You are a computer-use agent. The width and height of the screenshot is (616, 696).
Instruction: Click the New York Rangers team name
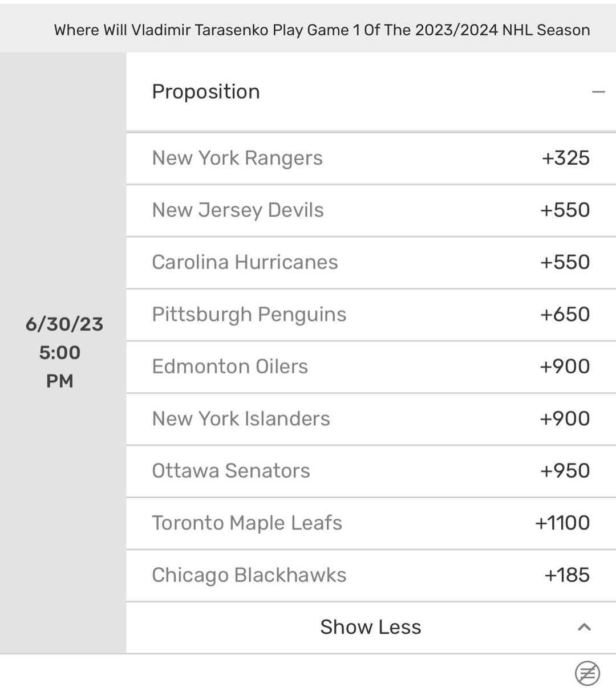237,158
